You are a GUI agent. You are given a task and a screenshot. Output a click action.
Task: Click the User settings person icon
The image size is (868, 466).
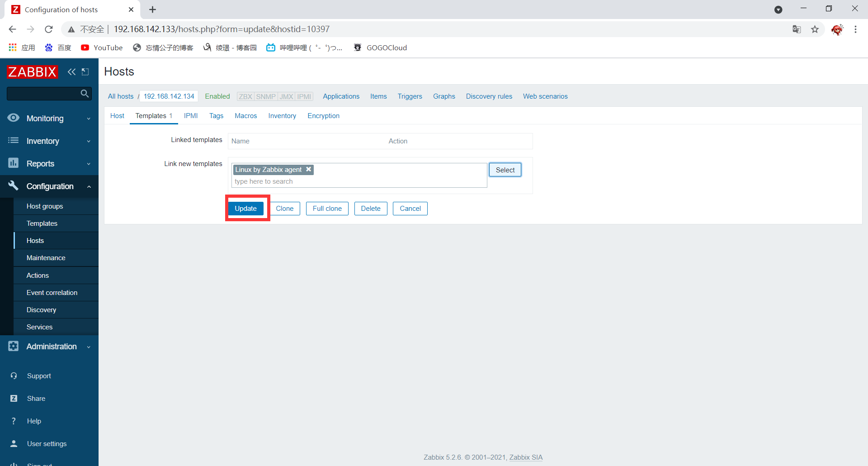[14, 443]
